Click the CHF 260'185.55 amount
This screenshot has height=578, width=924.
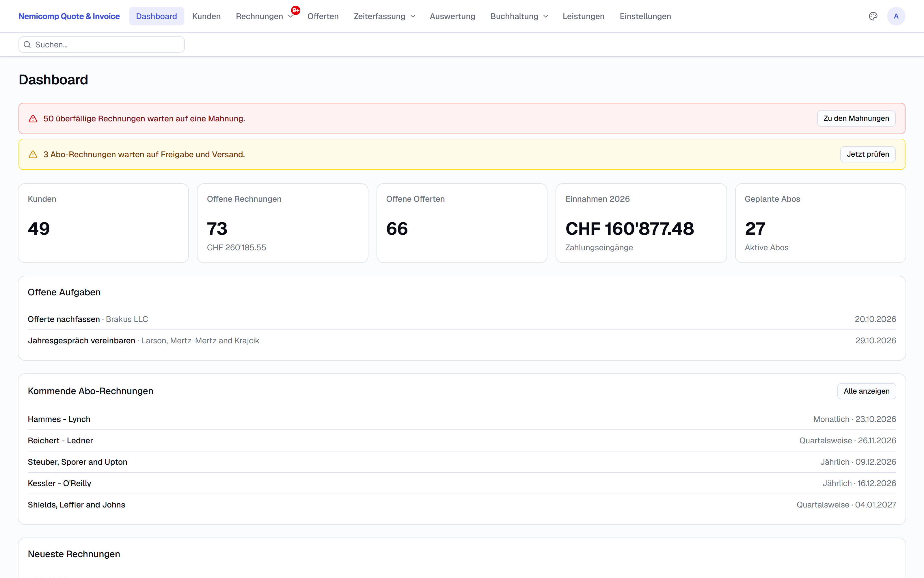point(236,248)
